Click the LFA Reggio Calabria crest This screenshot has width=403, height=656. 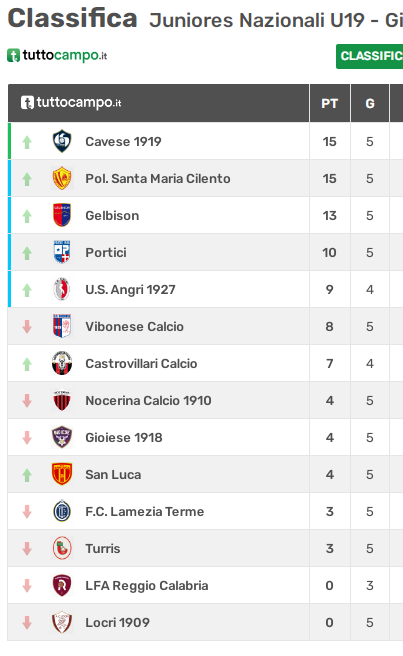(x=62, y=585)
